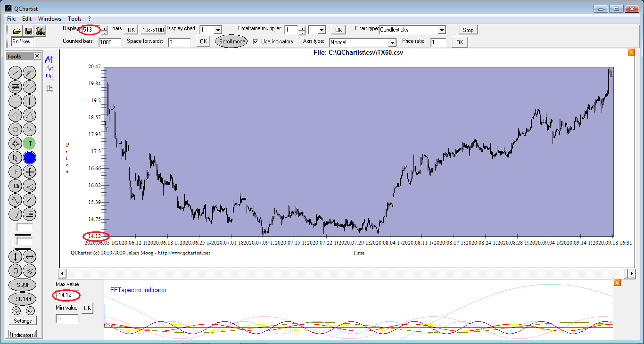Viewport: 644px width, 344px height.
Task: Toggle the Use indicators checkbox
Action: [x=256, y=41]
